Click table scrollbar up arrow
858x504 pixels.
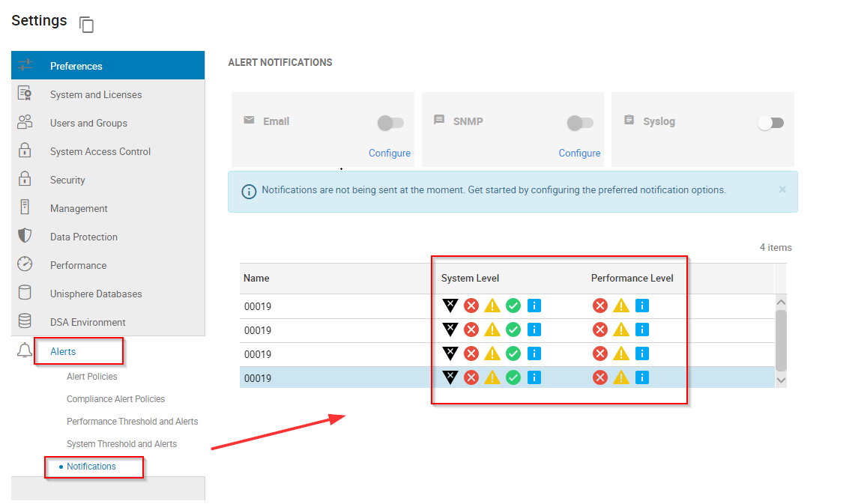click(781, 303)
